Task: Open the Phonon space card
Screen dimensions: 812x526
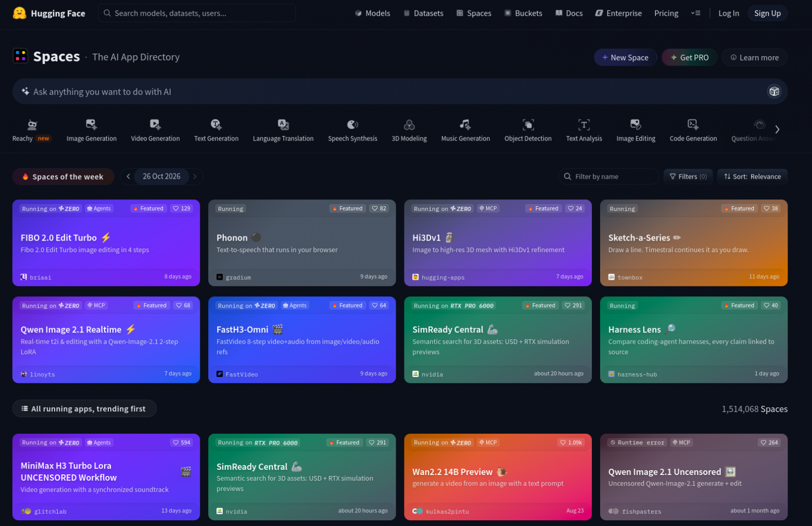Action: coord(302,243)
